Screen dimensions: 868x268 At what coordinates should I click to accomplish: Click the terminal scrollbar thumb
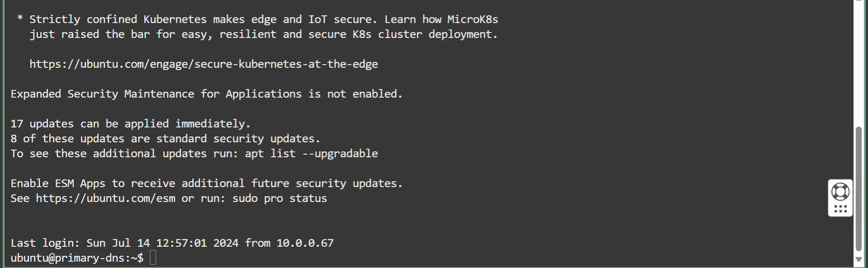click(x=859, y=189)
